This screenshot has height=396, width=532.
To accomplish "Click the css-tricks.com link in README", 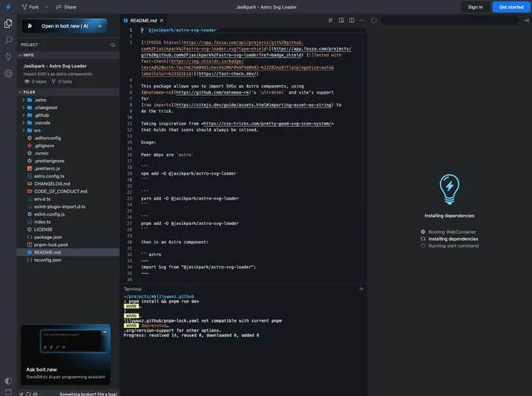I will [268, 124].
